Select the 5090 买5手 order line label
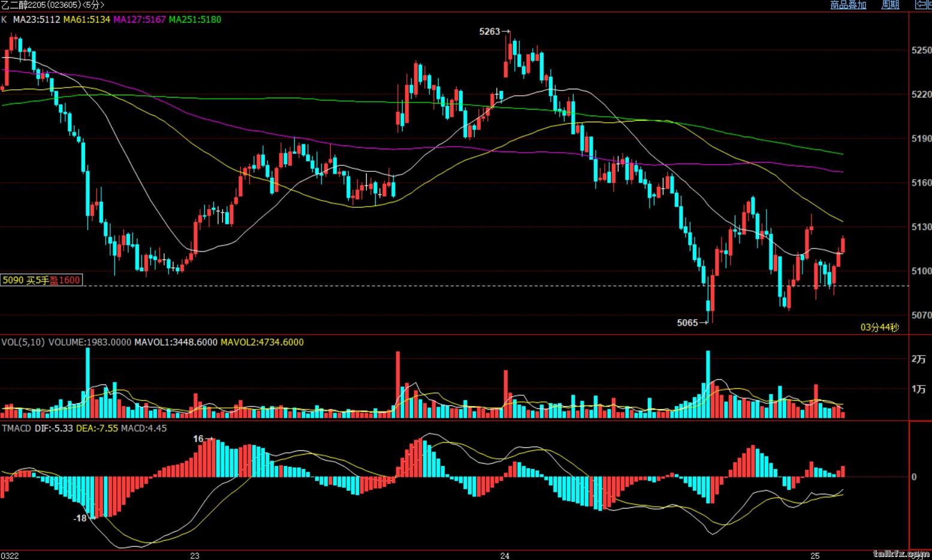Image resolution: width=932 pixels, height=560 pixels. tap(41, 280)
